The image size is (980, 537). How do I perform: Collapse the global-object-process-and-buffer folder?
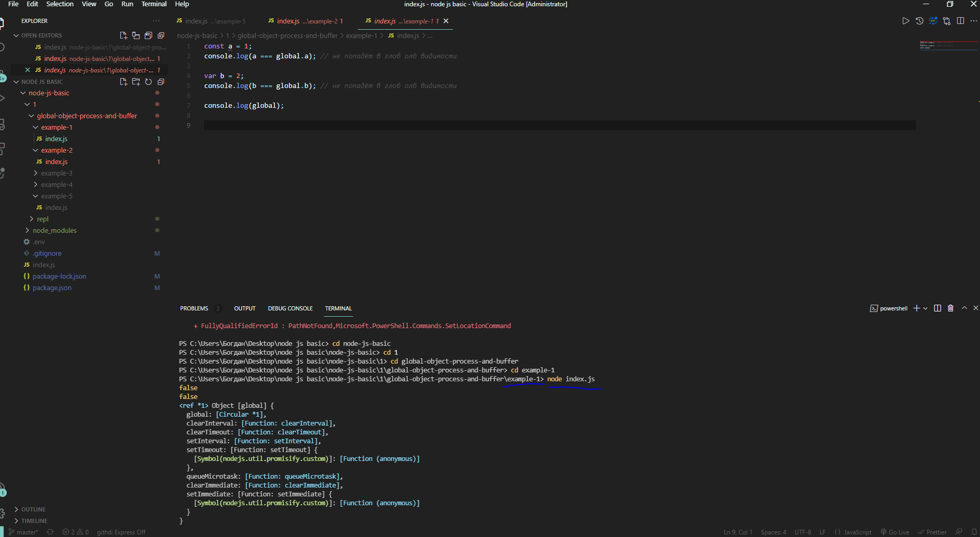pyautogui.click(x=86, y=116)
